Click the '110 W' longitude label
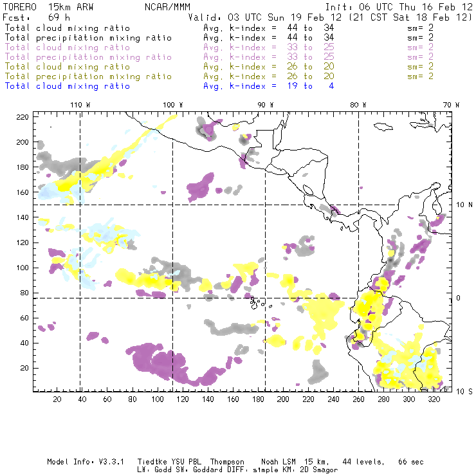The height and width of the screenshot is (476, 476). (80, 105)
